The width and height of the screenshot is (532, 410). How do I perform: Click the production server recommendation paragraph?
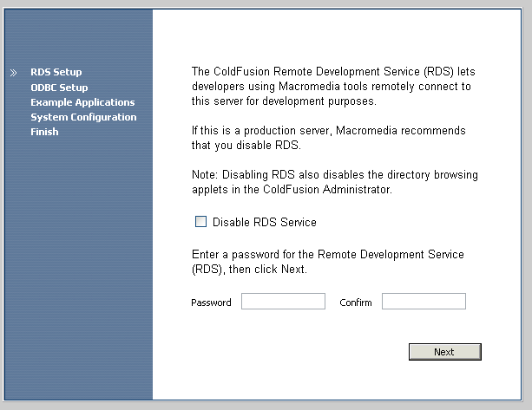[329, 137]
